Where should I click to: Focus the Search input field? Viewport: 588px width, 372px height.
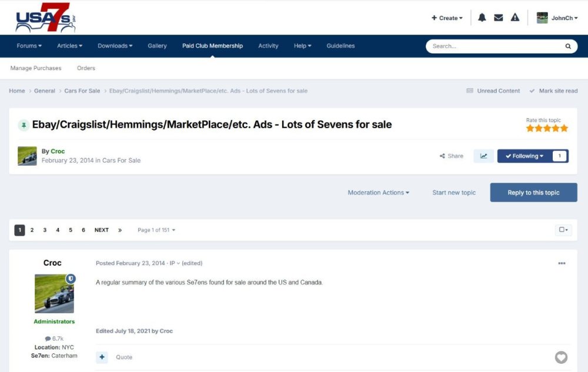[x=494, y=46]
